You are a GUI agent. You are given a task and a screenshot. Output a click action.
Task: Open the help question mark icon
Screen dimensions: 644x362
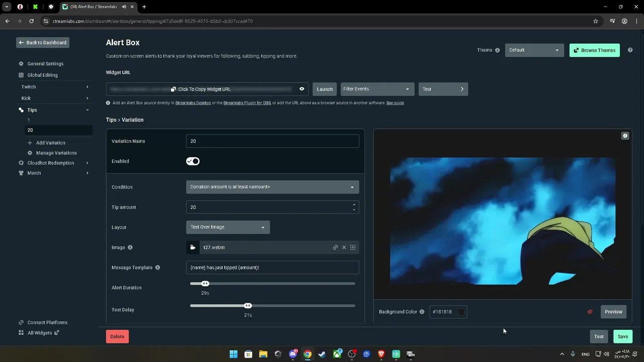pos(630,50)
